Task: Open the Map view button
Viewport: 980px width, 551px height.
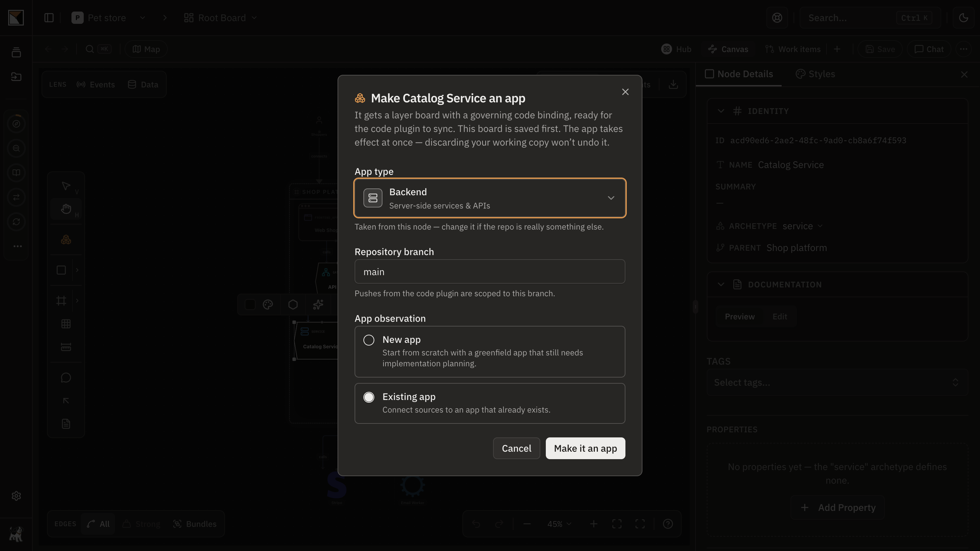Action: (146, 49)
